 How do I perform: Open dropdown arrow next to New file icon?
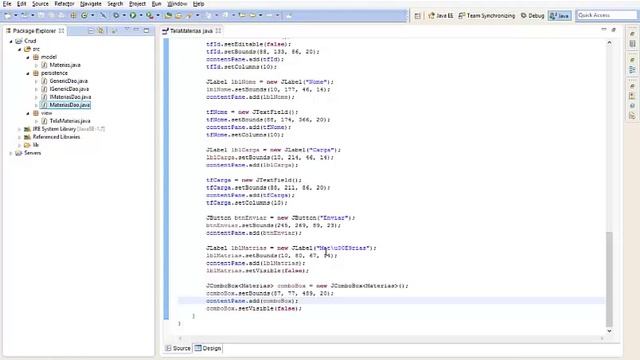point(16,16)
